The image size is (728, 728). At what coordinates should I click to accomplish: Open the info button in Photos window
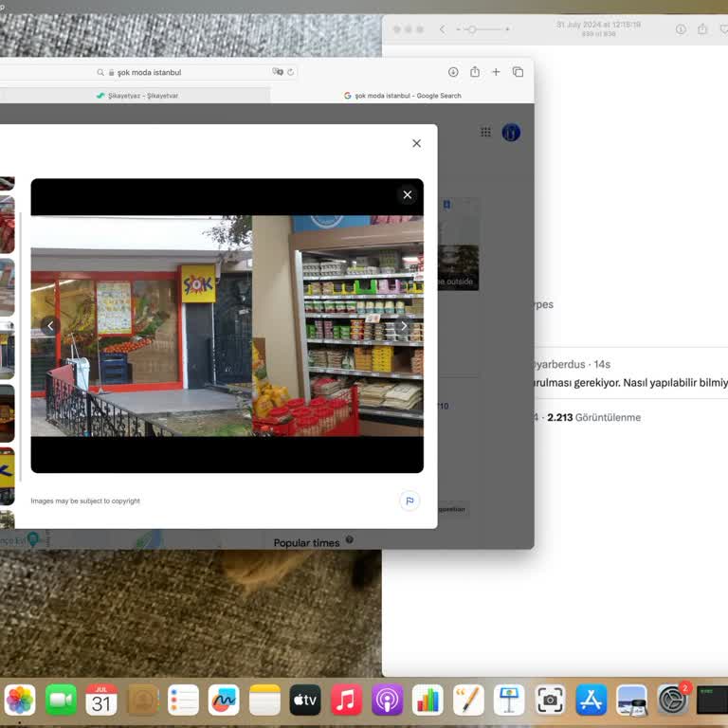pyautogui.click(x=681, y=29)
